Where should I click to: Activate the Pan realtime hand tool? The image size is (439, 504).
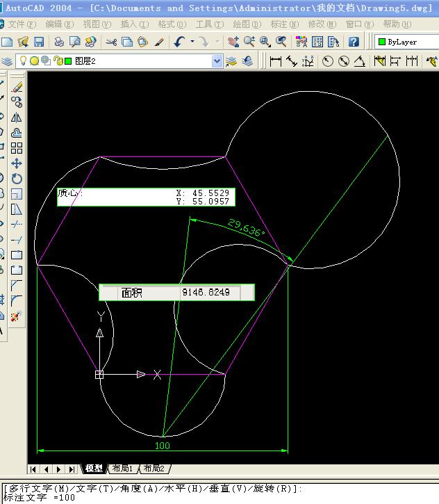pos(233,42)
